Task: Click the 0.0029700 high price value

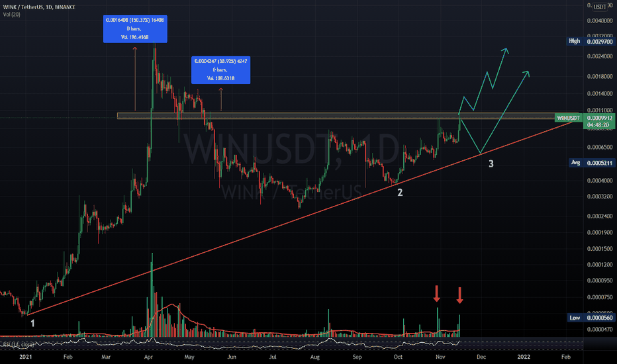Action: (600, 42)
